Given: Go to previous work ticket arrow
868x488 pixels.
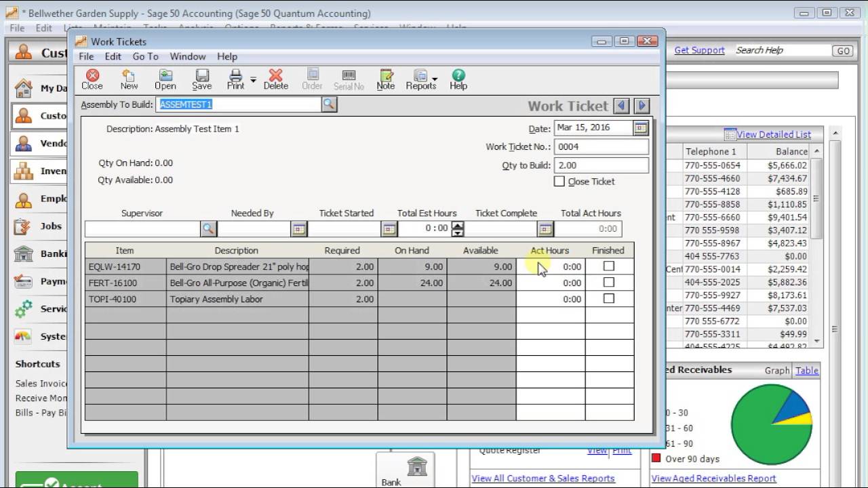Looking at the screenshot, I should [621, 106].
